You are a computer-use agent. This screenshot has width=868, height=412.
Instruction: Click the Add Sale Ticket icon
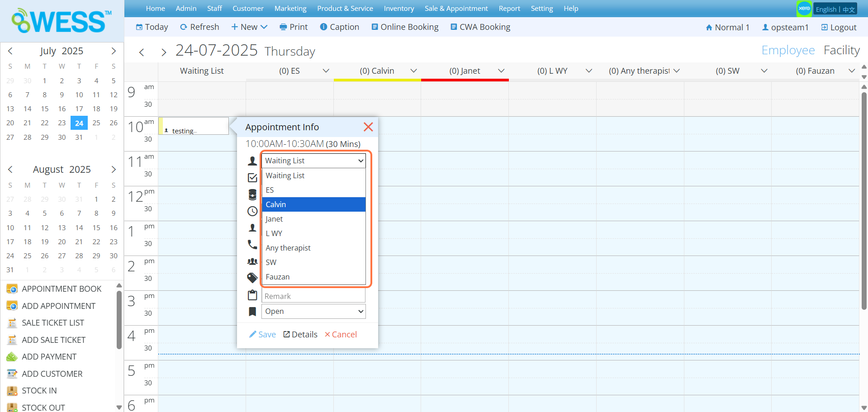coord(12,340)
